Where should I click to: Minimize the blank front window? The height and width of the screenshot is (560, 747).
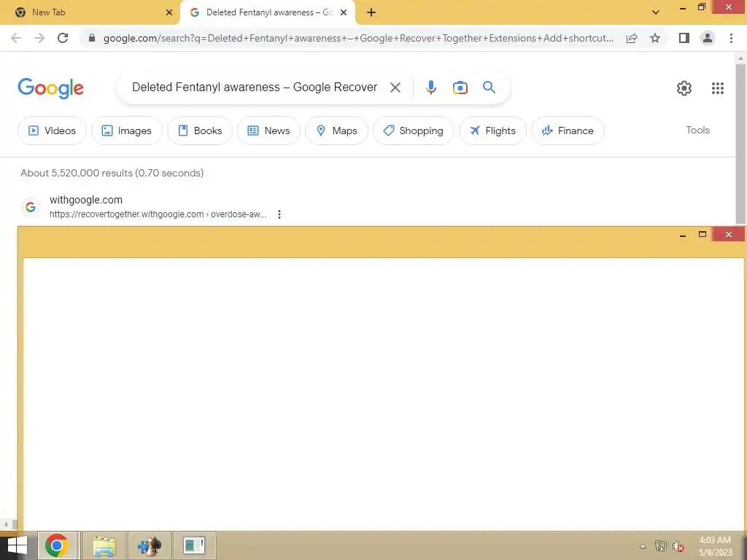tap(683, 235)
